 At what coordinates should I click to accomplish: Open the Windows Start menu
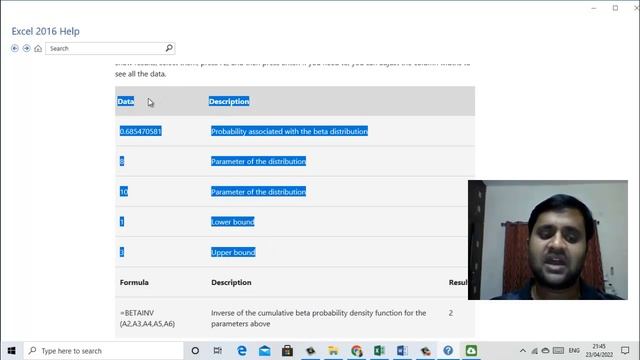(x=11, y=351)
